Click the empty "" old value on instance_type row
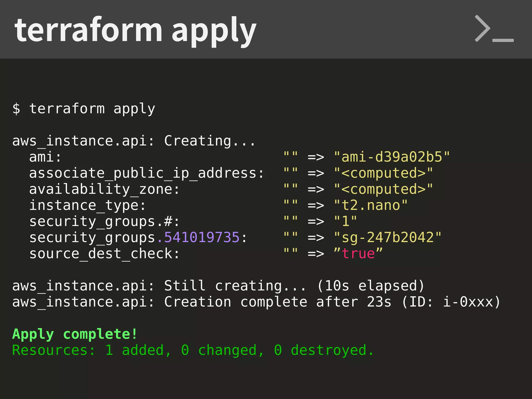532x399 pixels. pyautogui.click(x=291, y=202)
